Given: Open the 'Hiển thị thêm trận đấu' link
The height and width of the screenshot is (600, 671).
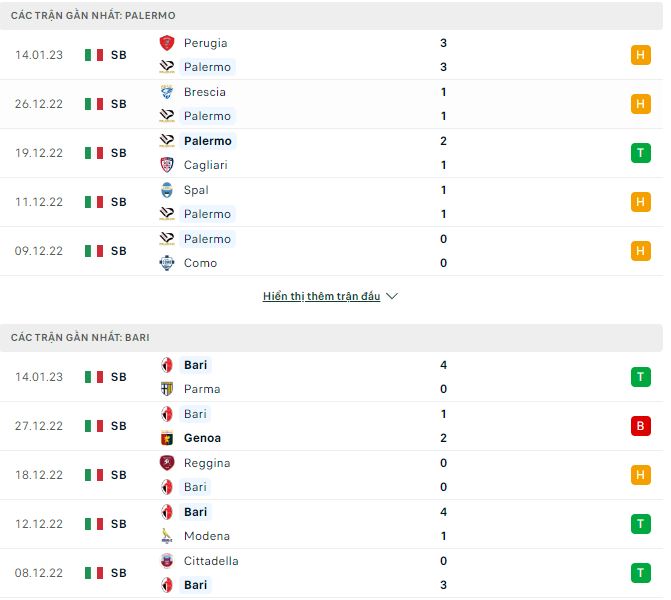Looking at the screenshot, I should 321,297.
